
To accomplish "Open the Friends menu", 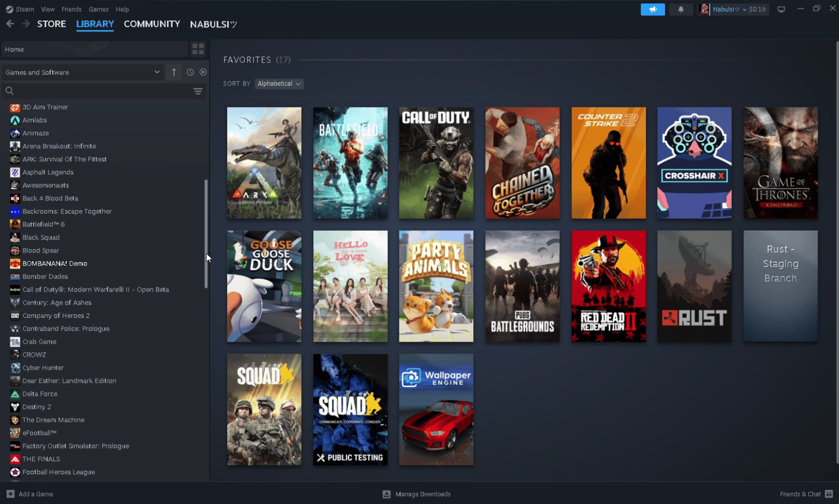I will pyautogui.click(x=72, y=10).
